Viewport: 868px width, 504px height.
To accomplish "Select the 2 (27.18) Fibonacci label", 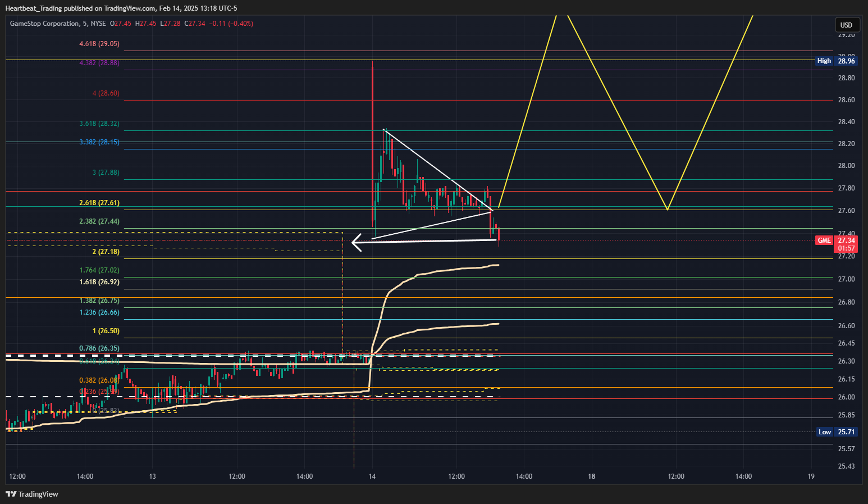I will pyautogui.click(x=106, y=252).
